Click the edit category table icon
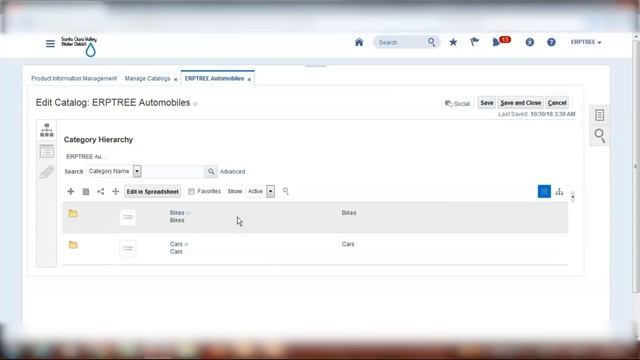640x360 pixels. click(86, 191)
